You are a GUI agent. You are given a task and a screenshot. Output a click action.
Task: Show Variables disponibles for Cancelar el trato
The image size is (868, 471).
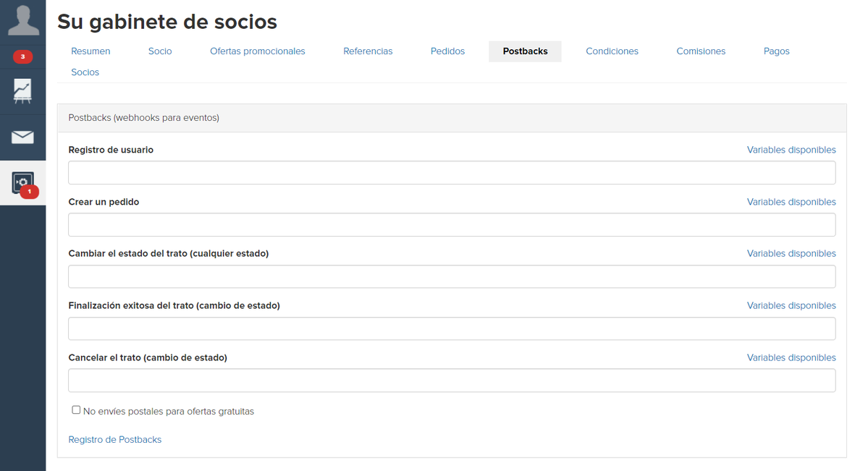click(791, 357)
